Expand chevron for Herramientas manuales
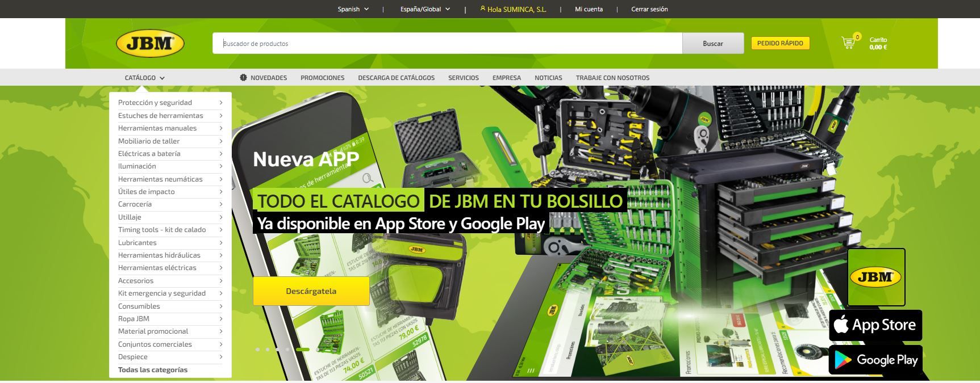The width and height of the screenshot is (980, 383). 220,128
